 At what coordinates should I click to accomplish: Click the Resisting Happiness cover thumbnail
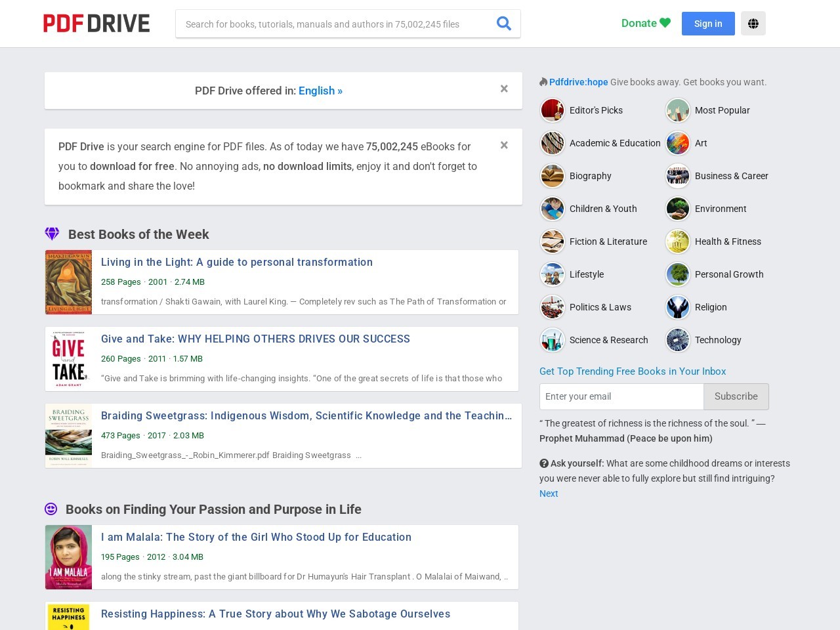(68, 616)
